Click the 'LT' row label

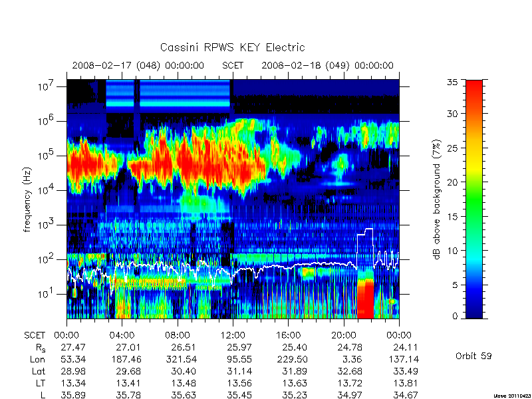coord(41,384)
